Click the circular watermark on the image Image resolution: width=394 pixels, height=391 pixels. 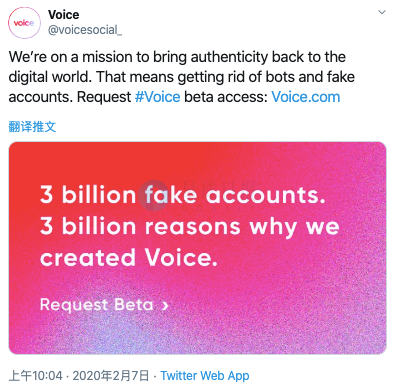[x=154, y=195]
